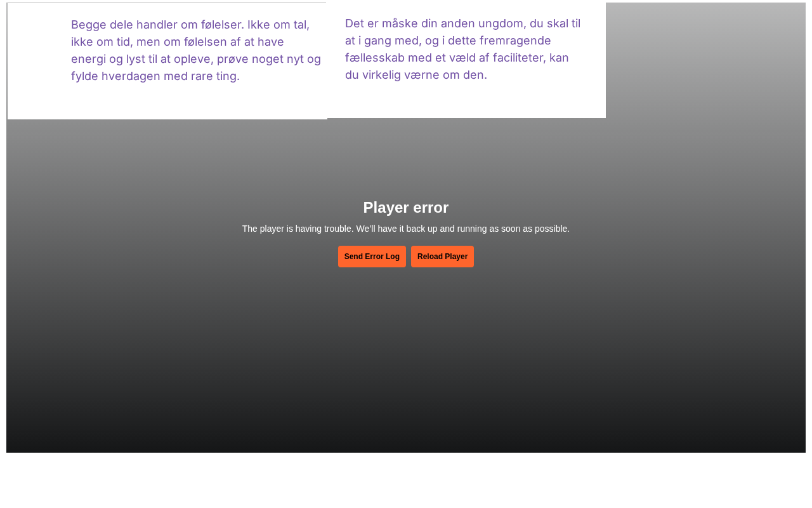Click the word 'ungdom' in right text card
812x508 pixels.
499,23
